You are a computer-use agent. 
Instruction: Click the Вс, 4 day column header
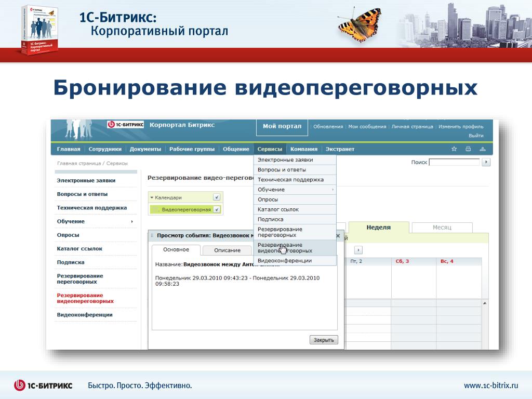click(447, 261)
